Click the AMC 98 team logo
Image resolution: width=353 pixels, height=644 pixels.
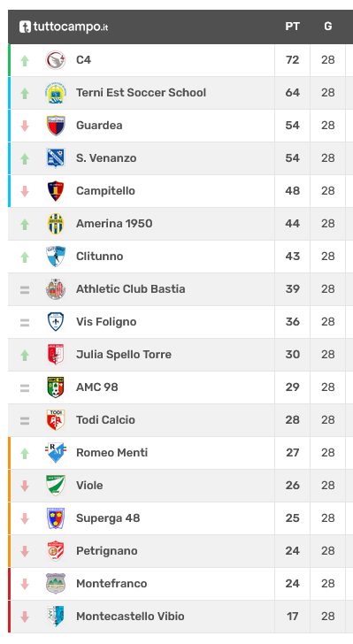[x=56, y=387]
